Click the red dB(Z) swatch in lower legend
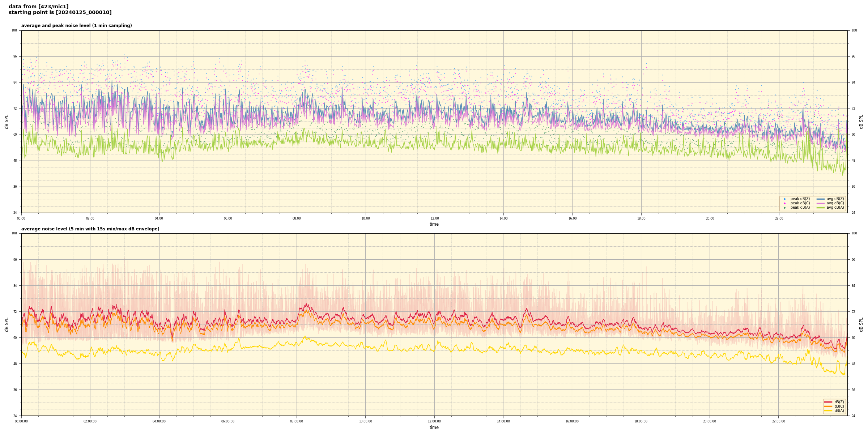Viewport: 868px width, 434px height. (x=828, y=402)
